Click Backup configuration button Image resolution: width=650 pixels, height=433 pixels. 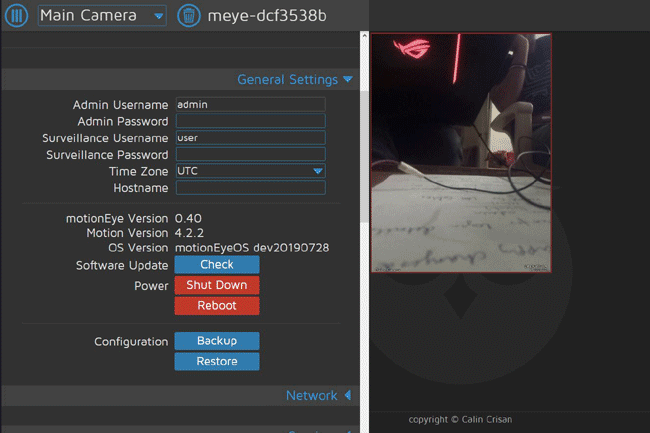(217, 341)
